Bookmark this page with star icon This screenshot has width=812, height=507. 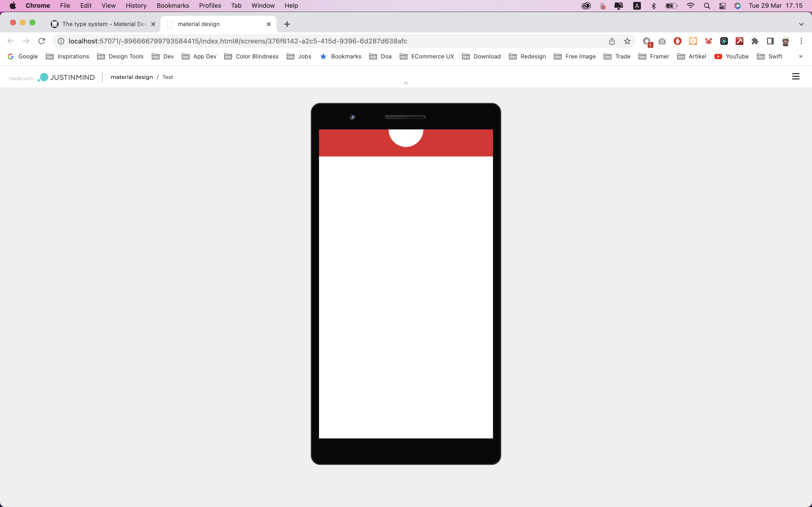[x=627, y=41]
